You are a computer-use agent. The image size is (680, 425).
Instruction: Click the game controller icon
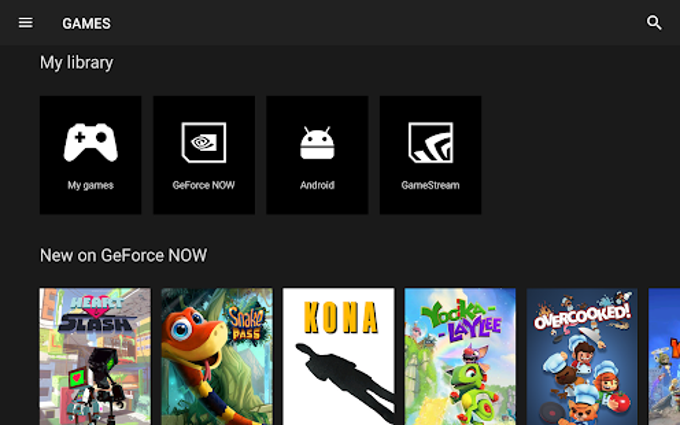coord(90,143)
